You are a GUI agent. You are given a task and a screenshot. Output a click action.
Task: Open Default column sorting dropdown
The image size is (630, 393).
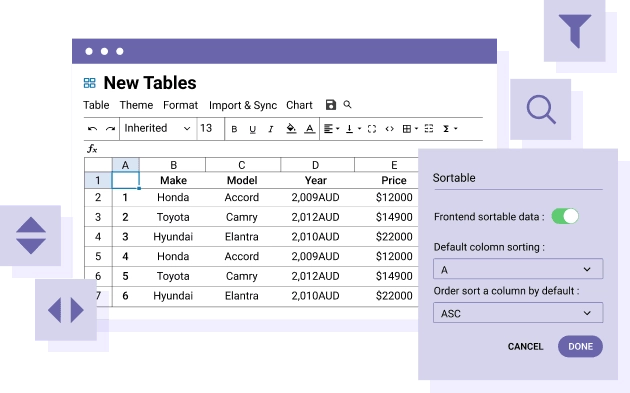pyautogui.click(x=518, y=269)
